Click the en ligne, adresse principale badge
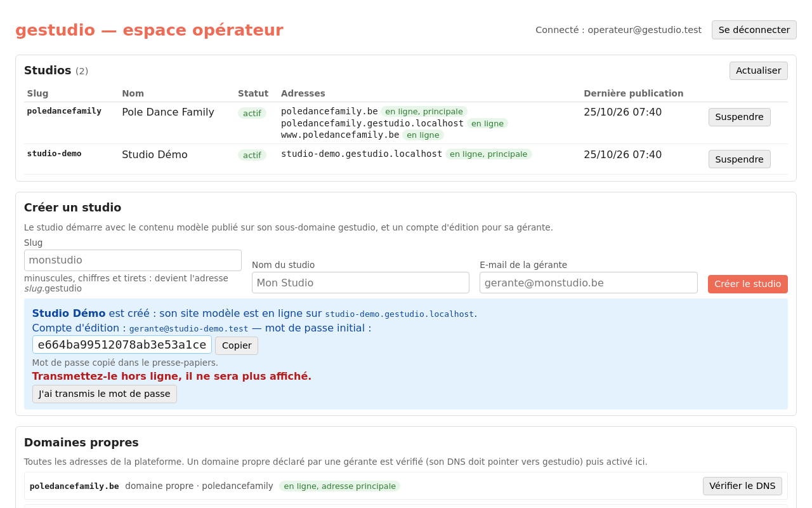This screenshot has height=508, width=812. point(339,486)
